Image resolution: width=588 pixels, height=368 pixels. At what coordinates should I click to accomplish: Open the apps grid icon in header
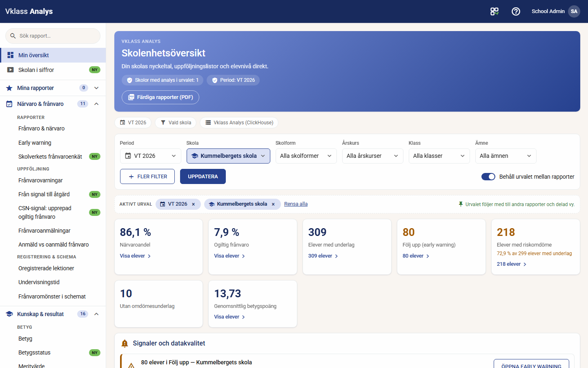[x=494, y=11]
